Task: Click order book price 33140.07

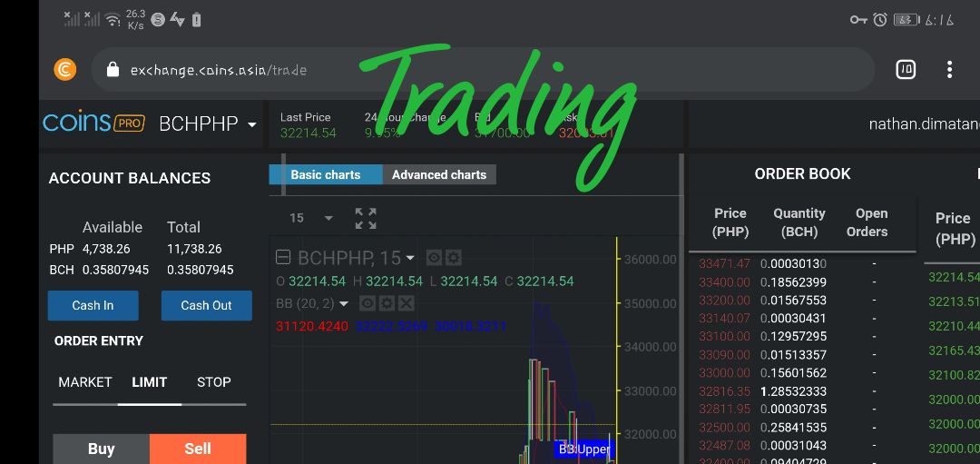Action: click(724, 319)
